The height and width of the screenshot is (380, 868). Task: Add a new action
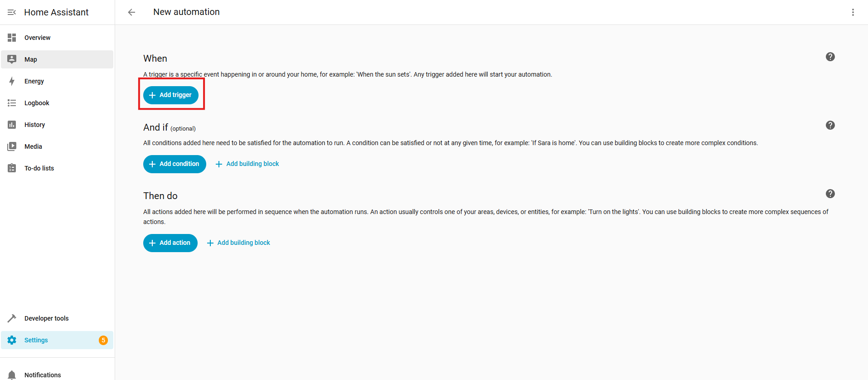[170, 243]
